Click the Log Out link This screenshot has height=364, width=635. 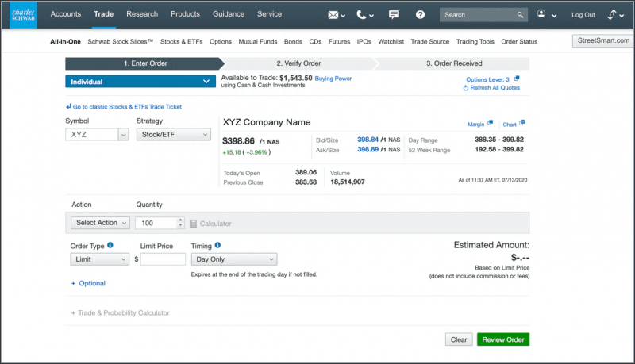pos(583,15)
